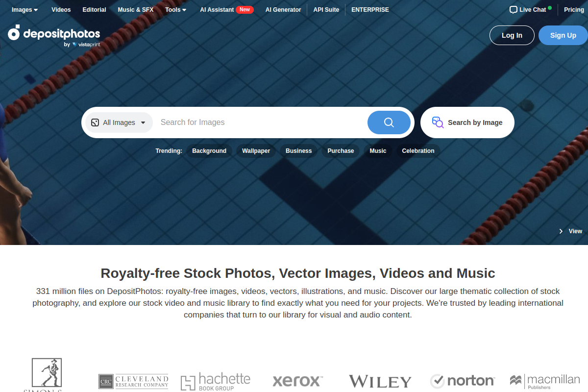The width and height of the screenshot is (588, 392).
Task: Click the magnifier search button
Action: [x=389, y=122]
